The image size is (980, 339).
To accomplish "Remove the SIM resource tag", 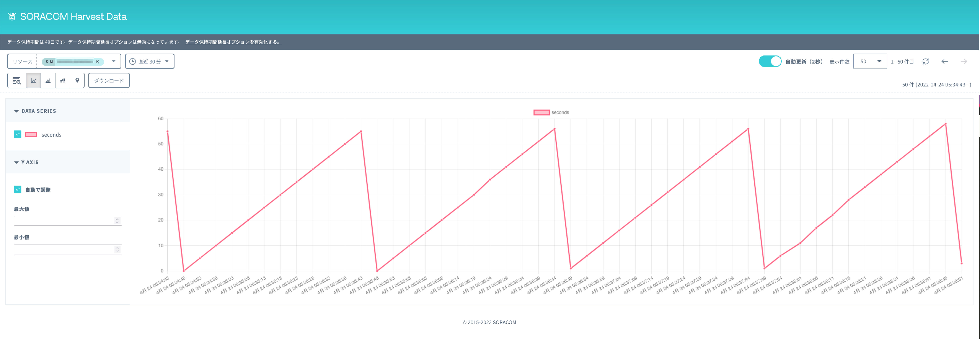I will click(97, 62).
